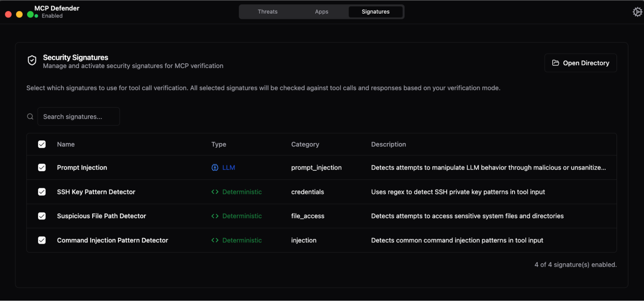This screenshot has width=644, height=301.
Task: Click the shield icon beside Security Signatures
Action: (x=32, y=60)
